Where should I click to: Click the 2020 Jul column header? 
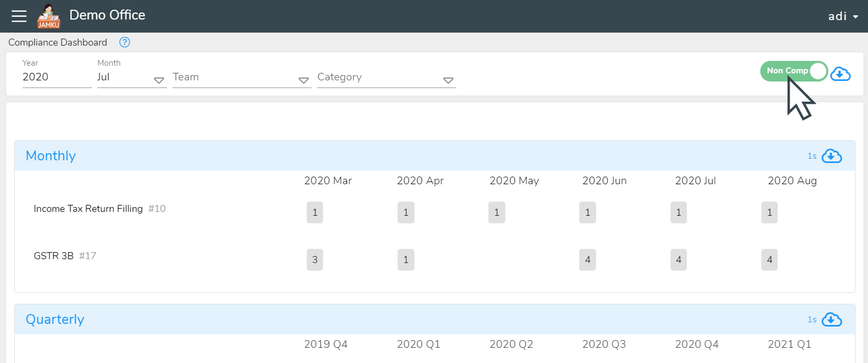click(x=696, y=181)
